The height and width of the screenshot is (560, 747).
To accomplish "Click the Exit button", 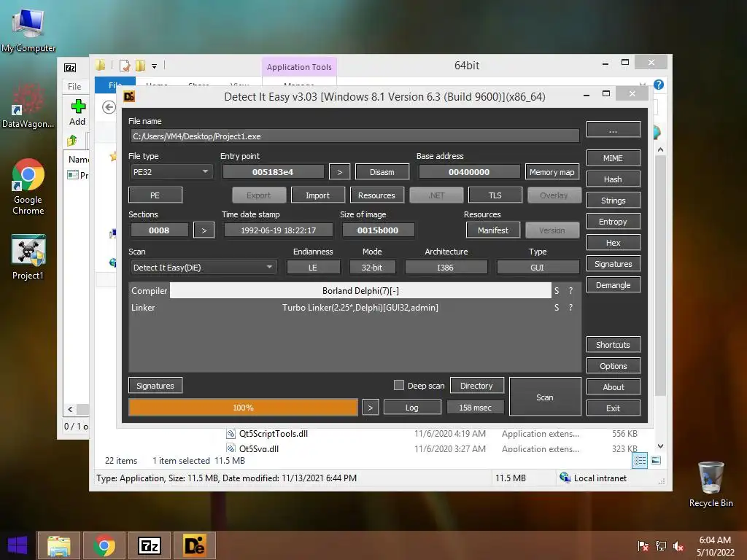I will click(613, 408).
